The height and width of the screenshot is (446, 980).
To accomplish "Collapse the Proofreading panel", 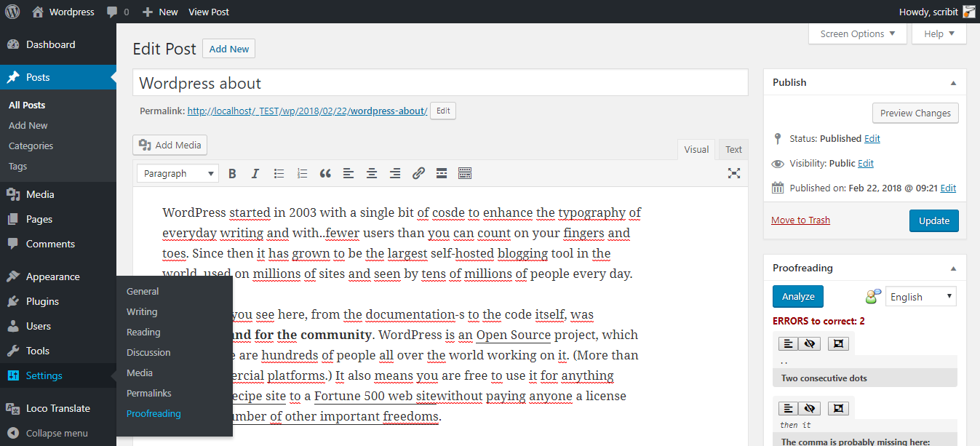I will pos(952,267).
